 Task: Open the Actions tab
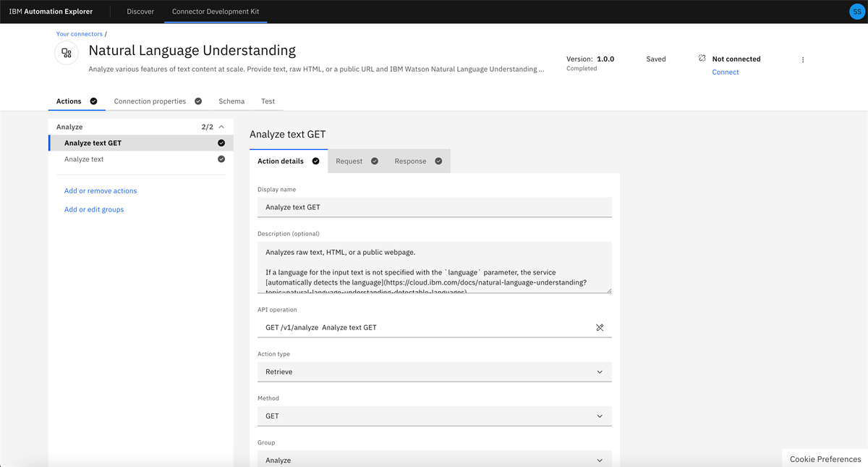[77, 101]
